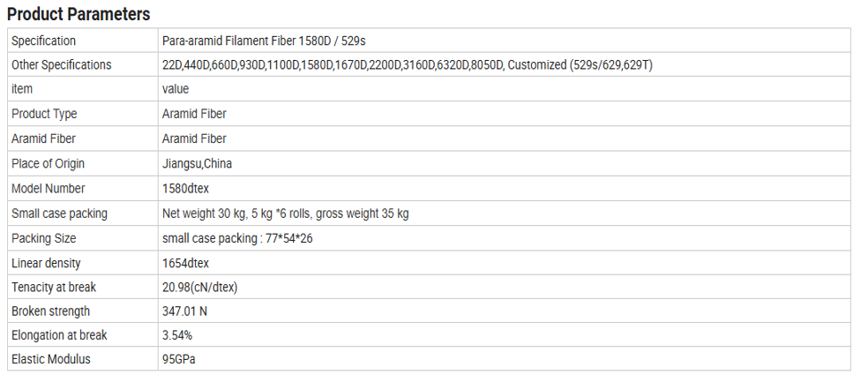This screenshot has width=868, height=382.
Task: Click the Other Specifications label
Action: (x=62, y=65)
